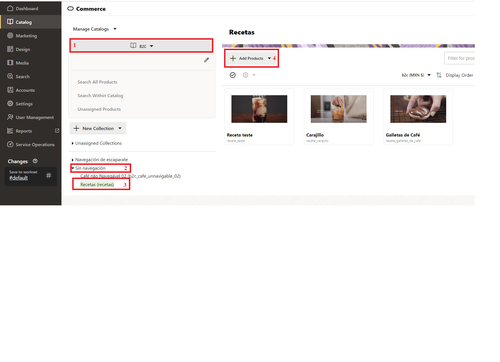Select Recetas (recetas) collection in tree
The width and height of the screenshot is (500, 362).
coord(97,184)
